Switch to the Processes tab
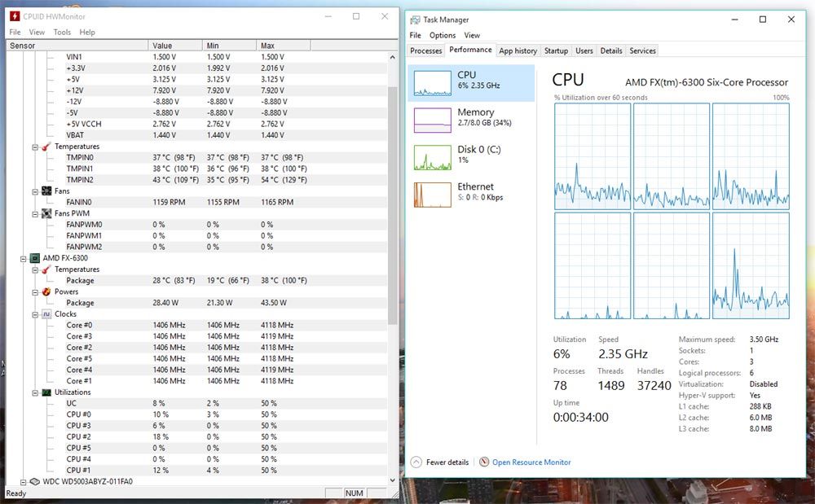 tap(425, 50)
